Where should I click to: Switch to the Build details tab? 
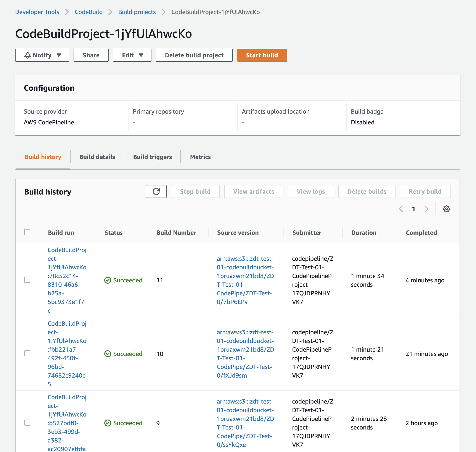(97, 157)
